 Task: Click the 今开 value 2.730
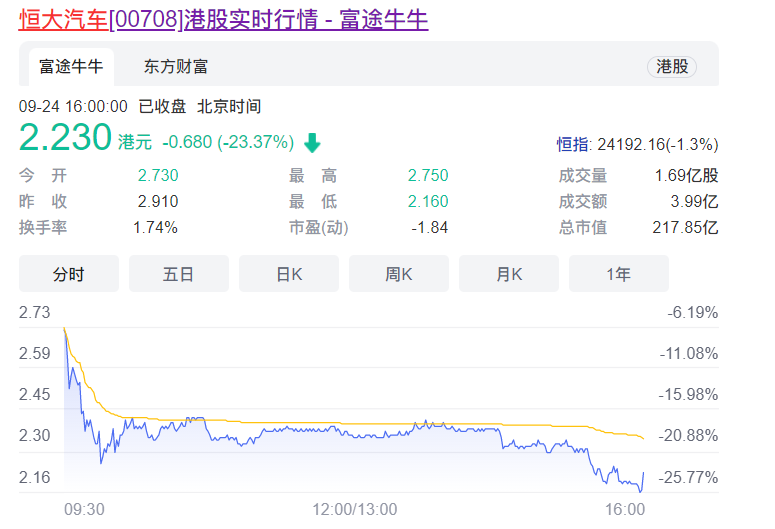(x=158, y=176)
